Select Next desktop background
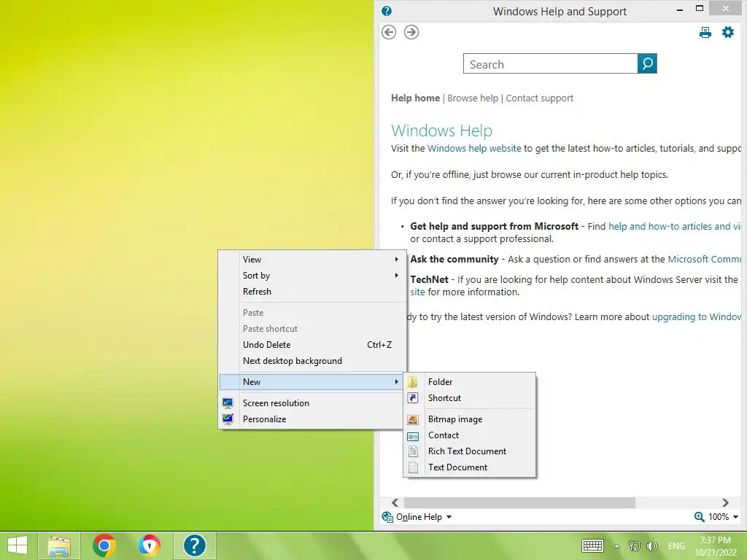The height and width of the screenshot is (560, 747). coord(311,361)
